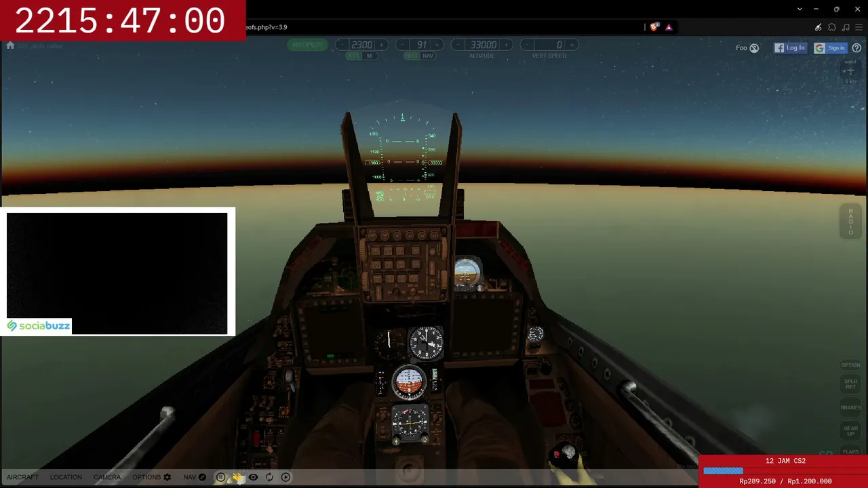Edit the heading value 91

[420, 45]
